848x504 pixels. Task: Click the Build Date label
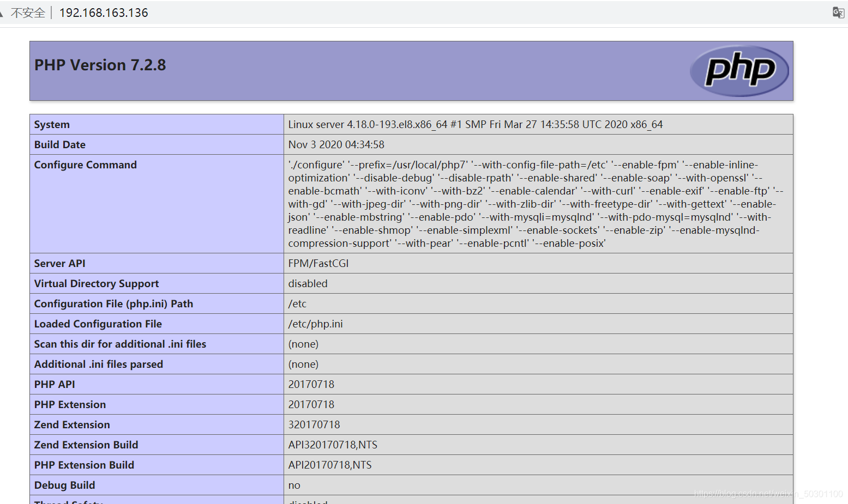tap(60, 144)
